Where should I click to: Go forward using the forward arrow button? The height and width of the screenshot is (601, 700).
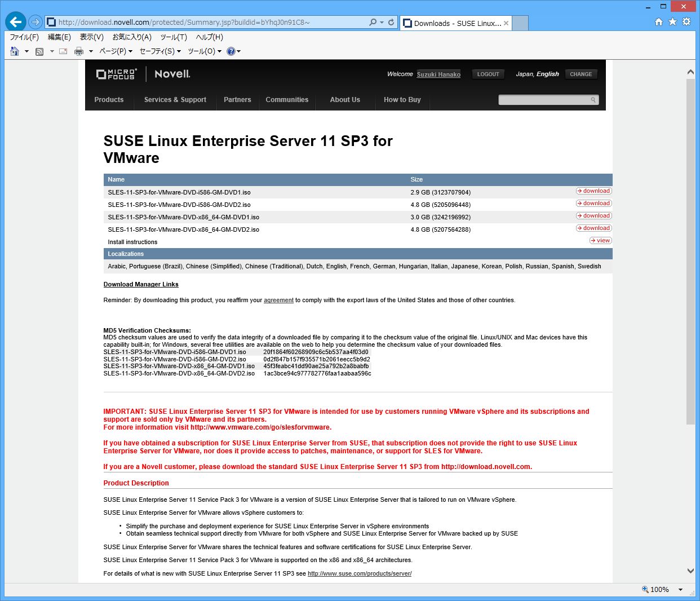click(36, 22)
